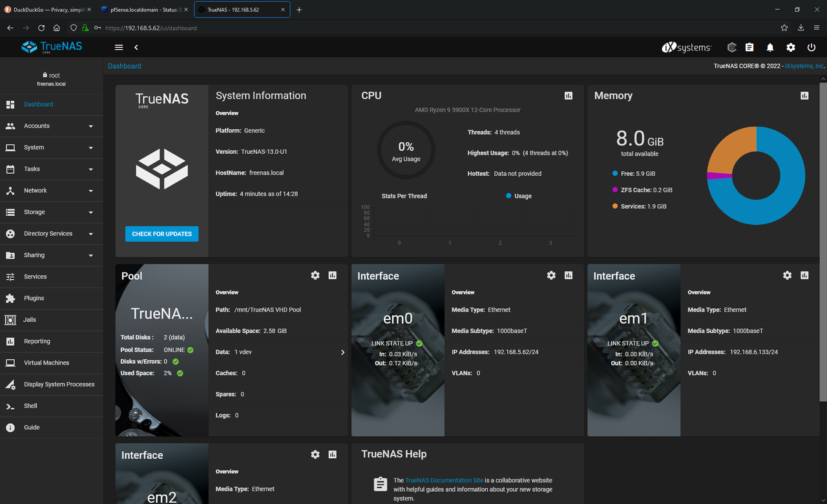Open em2 interface settings gear

315,455
